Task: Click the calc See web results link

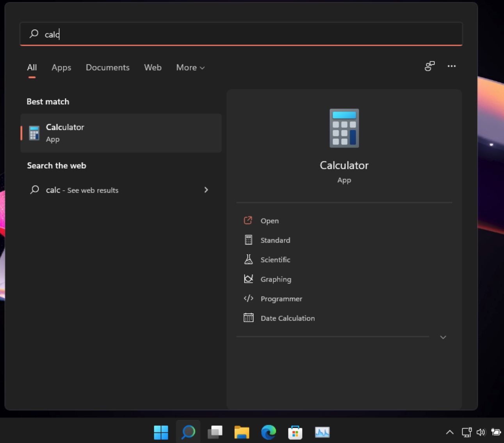Action: click(82, 190)
